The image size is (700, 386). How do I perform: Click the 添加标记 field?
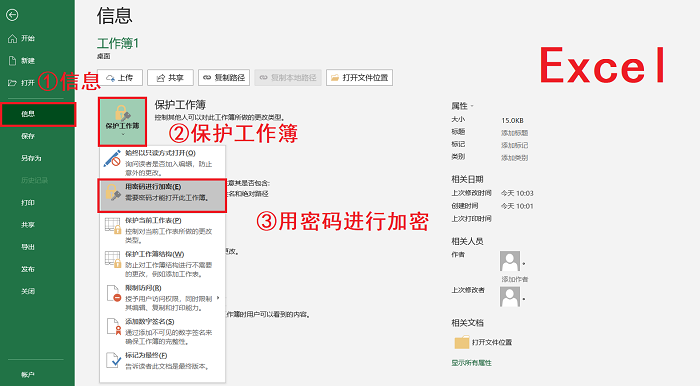pos(514,145)
